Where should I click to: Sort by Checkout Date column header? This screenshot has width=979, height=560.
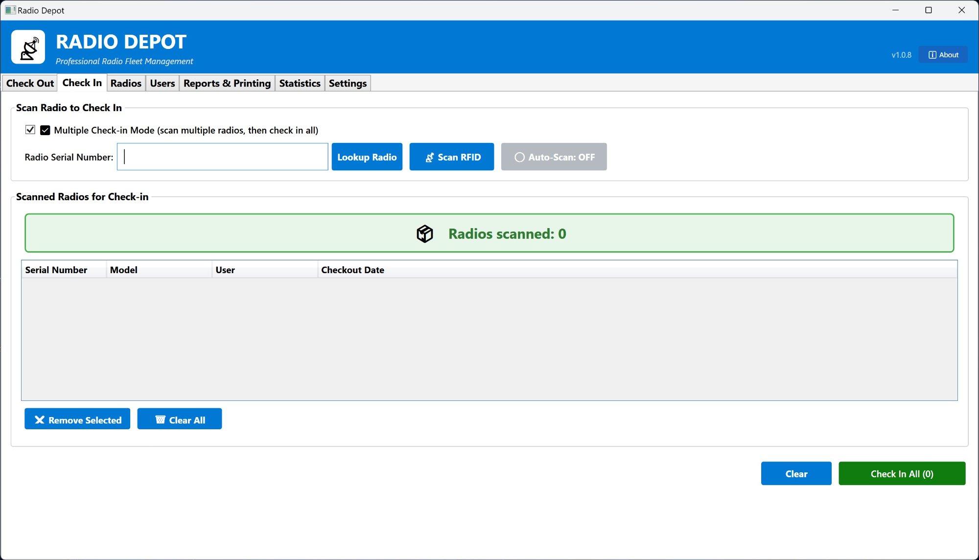coord(352,270)
